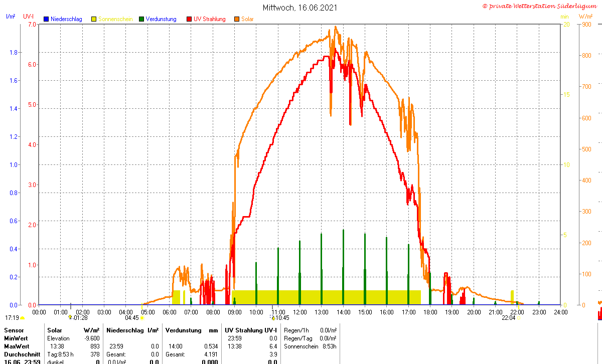This screenshot has width=602, height=364.
Task: Select the Sensor column header in table
Action: coord(14,330)
